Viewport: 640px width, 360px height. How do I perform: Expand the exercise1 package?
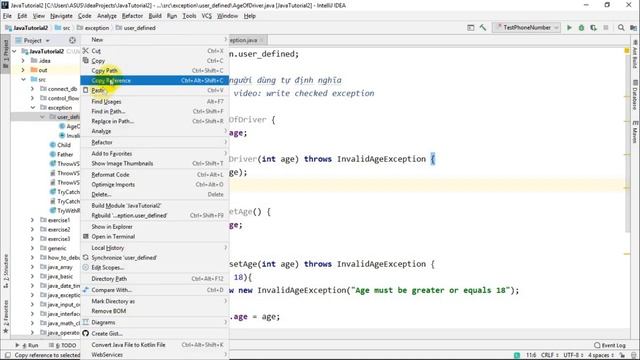(x=32, y=220)
